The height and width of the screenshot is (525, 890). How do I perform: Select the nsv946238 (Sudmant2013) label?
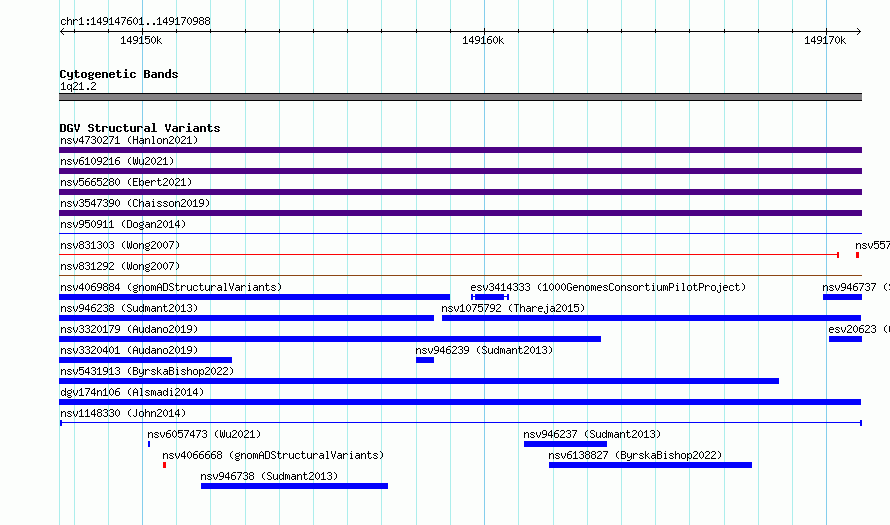(129, 308)
